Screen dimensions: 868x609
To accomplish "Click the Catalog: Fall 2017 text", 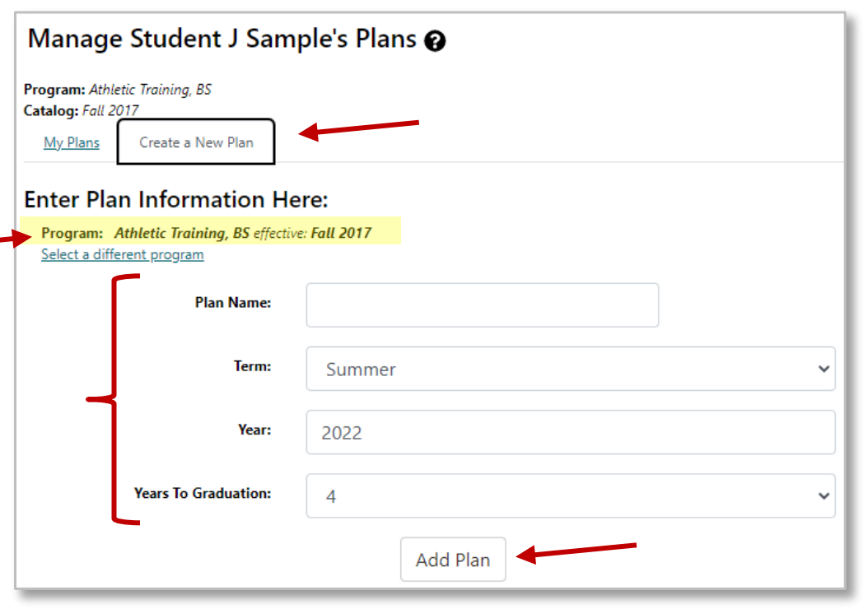I will coord(82,110).
